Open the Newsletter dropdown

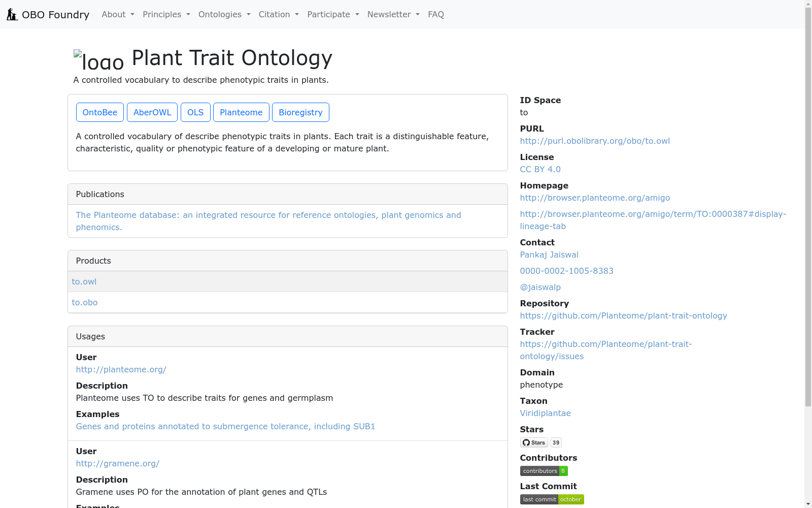(x=393, y=14)
